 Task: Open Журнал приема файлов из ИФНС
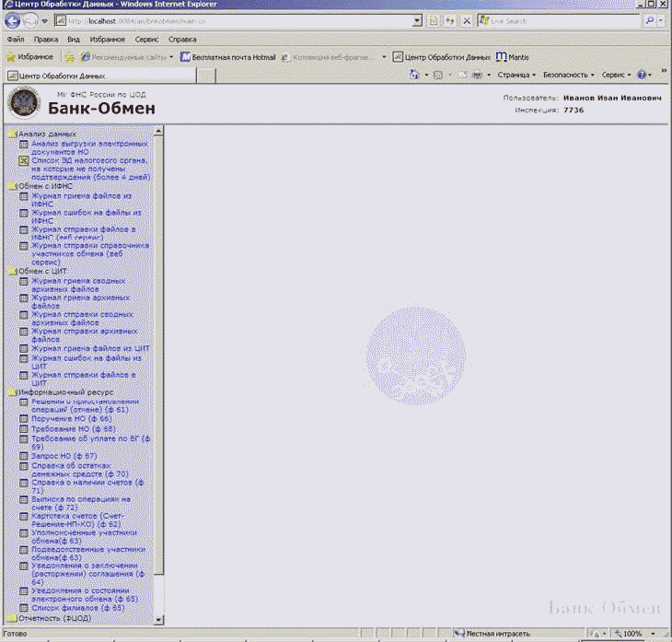click(x=81, y=200)
